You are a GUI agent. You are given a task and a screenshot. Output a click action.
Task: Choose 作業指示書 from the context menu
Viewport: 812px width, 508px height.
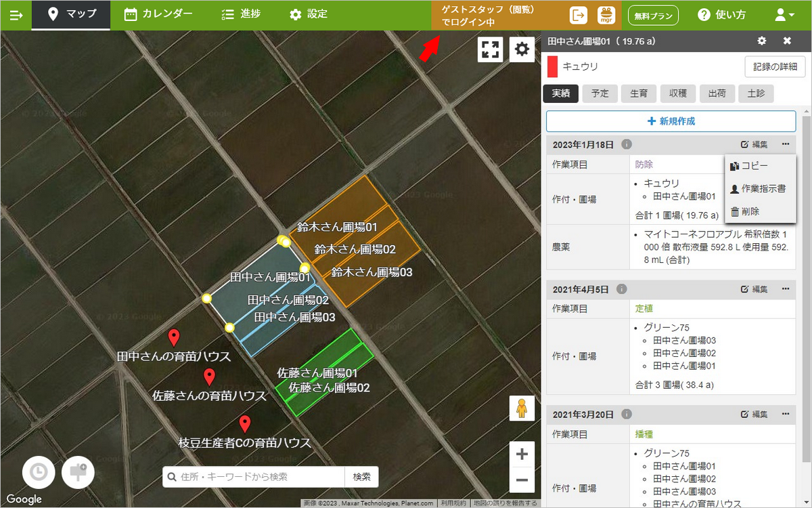(x=758, y=188)
